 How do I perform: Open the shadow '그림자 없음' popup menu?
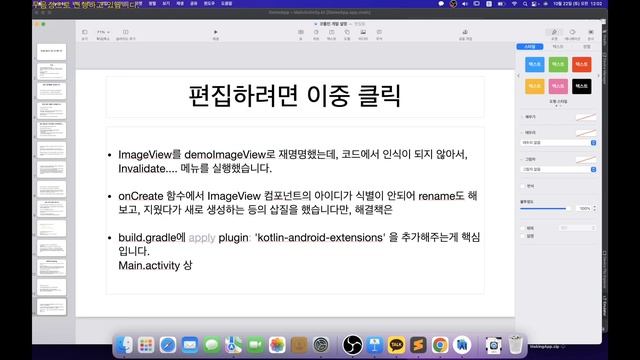[558, 169]
